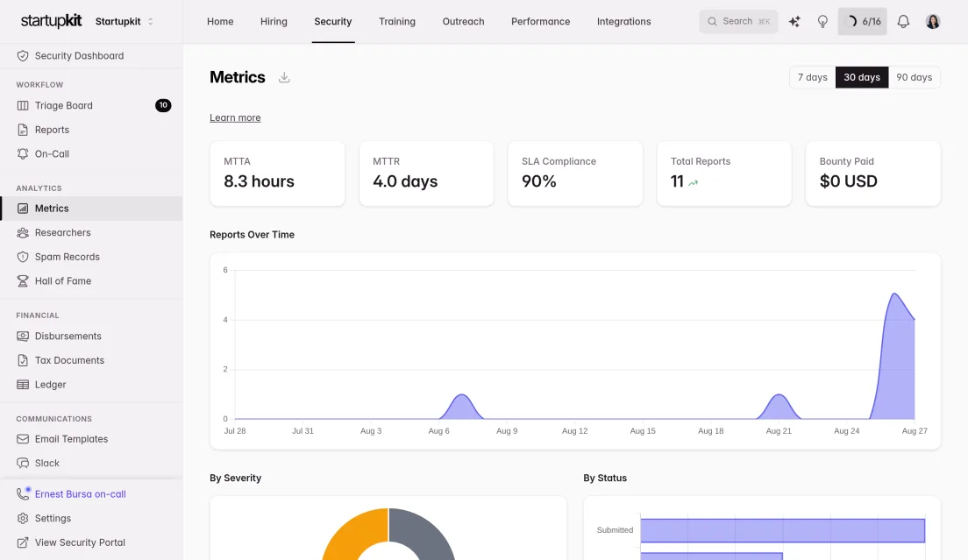Screen dimensions: 968x560
Task: Click the Ledger table icon
Action: 23,384
